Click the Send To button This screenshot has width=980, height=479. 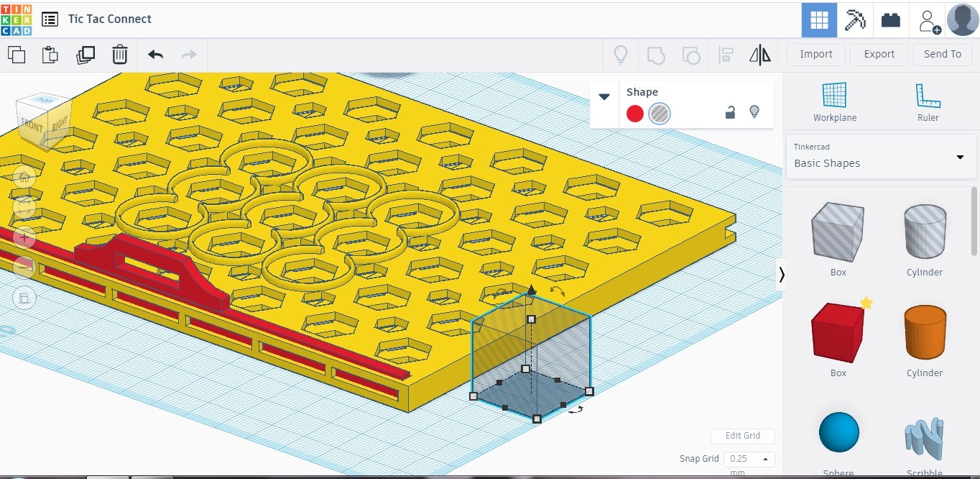click(x=943, y=54)
